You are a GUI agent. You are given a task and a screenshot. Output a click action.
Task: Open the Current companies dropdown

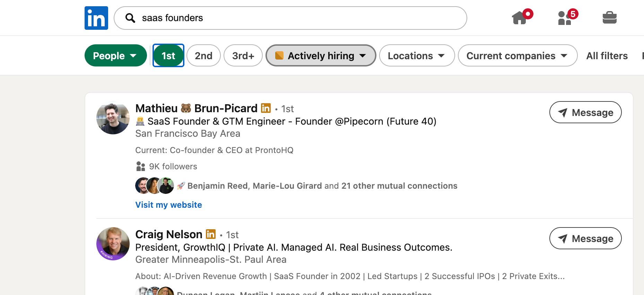[x=517, y=55]
